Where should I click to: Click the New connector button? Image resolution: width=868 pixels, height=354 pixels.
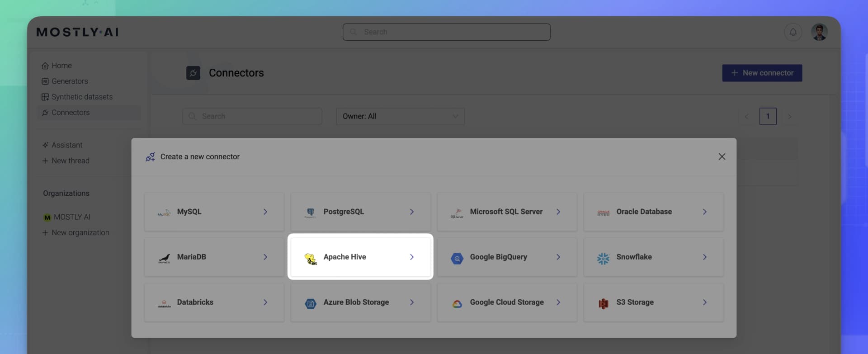point(762,73)
